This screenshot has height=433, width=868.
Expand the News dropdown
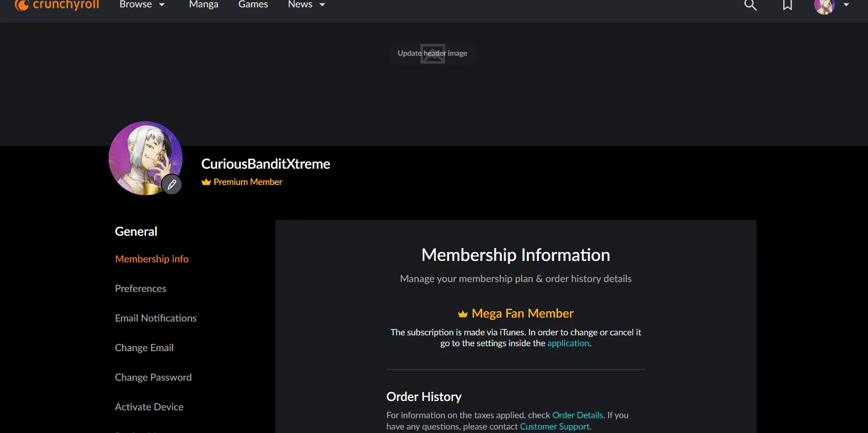coord(306,4)
